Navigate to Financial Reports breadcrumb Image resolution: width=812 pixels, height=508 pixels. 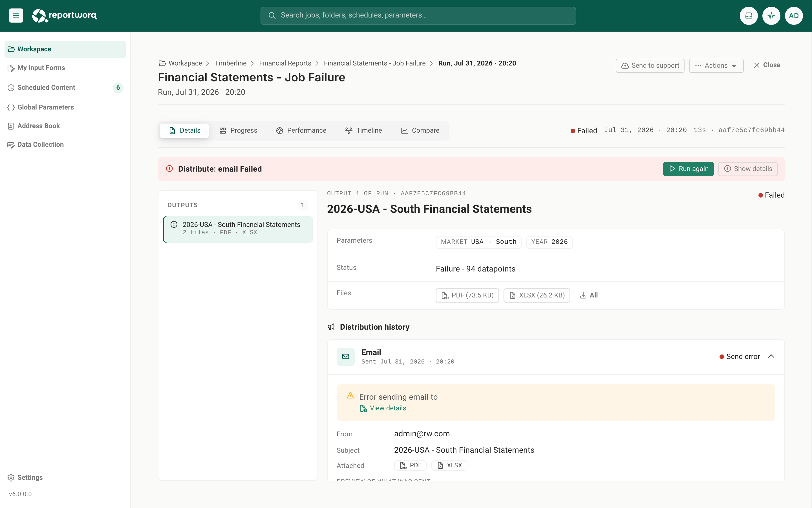[285, 63]
